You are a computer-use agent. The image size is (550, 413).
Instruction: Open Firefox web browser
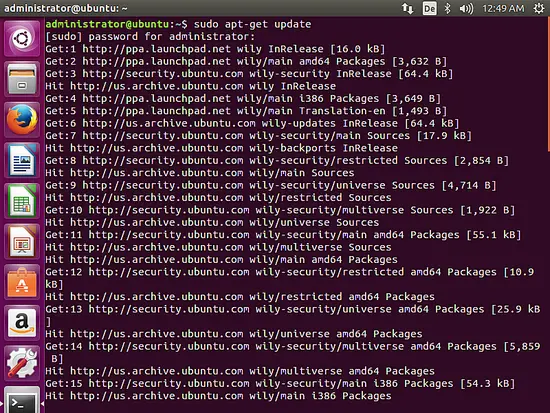click(x=22, y=120)
